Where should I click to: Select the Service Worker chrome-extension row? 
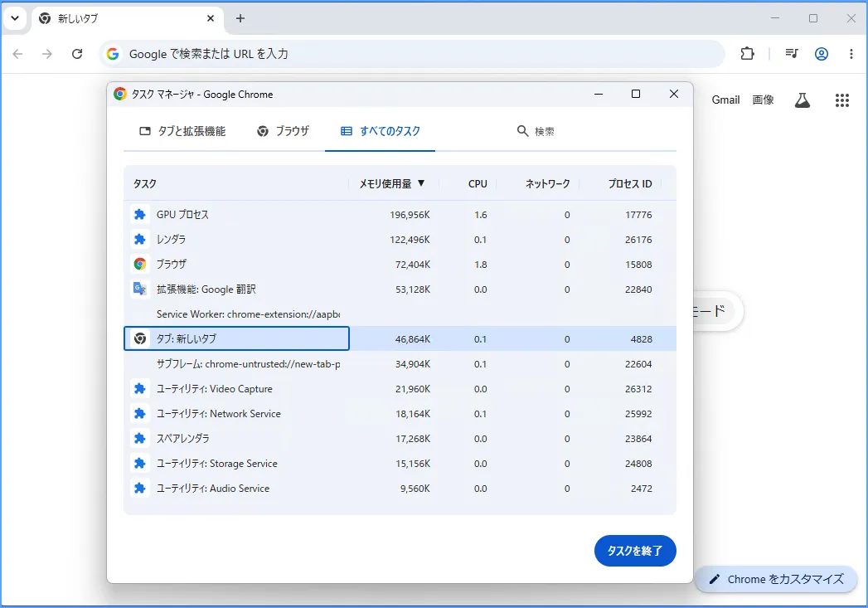pyautogui.click(x=400, y=314)
